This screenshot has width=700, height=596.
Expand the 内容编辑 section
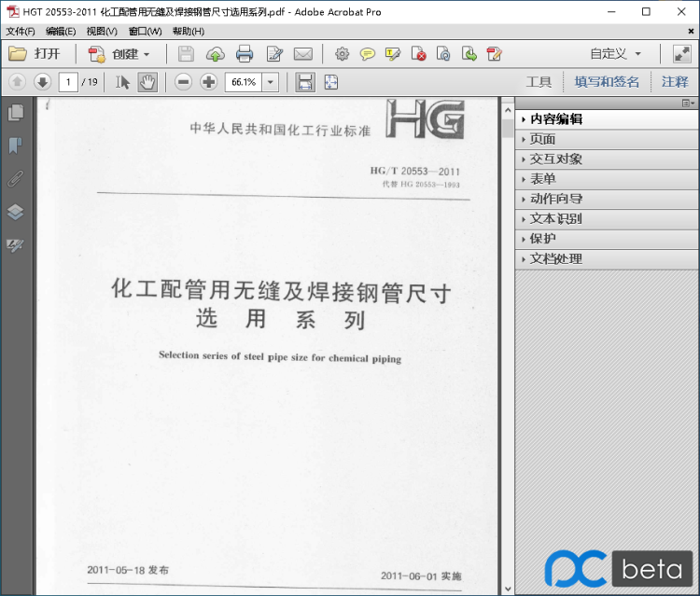(607, 119)
